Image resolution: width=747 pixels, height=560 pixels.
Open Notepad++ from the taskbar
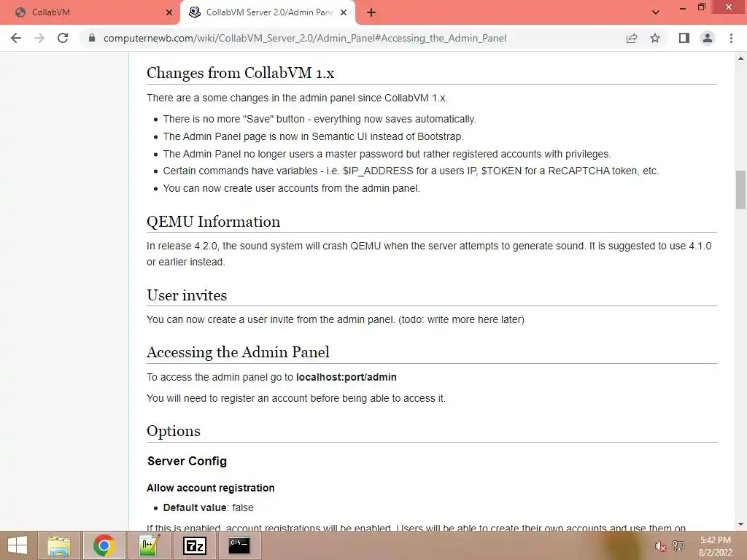click(150, 545)
